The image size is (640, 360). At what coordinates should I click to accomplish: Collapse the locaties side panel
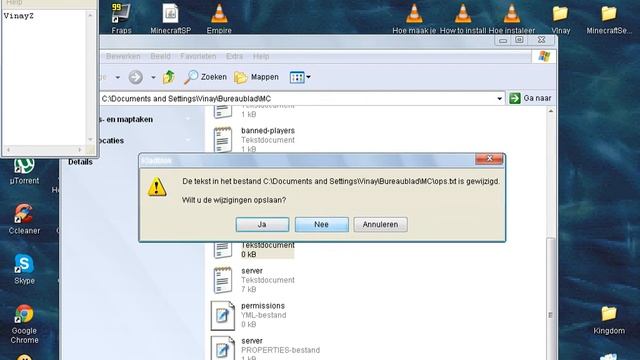tap(188, 140)
